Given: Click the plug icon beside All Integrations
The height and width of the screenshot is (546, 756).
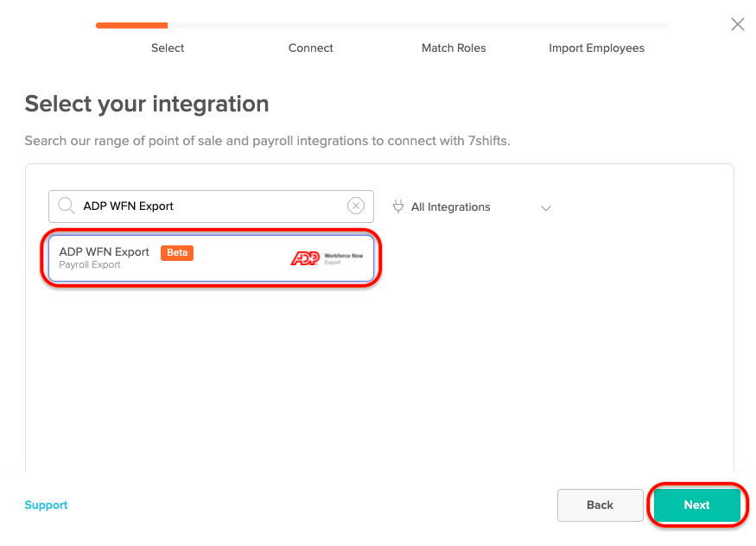Looking at the screenshot, I should (398, 206).
